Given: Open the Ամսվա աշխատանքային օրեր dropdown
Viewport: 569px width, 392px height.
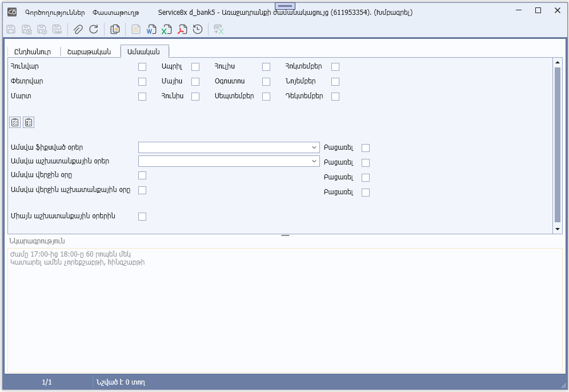Looking at the screenshot, I should [x=314, y=161].
